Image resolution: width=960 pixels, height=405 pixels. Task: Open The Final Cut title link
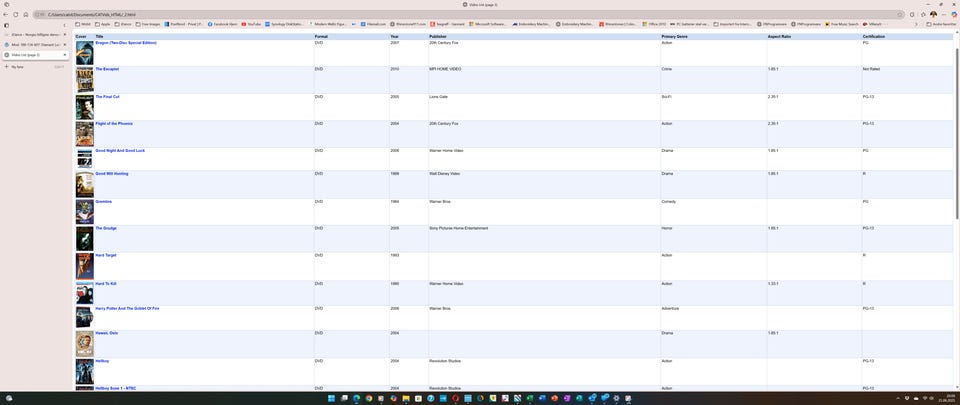107,97
